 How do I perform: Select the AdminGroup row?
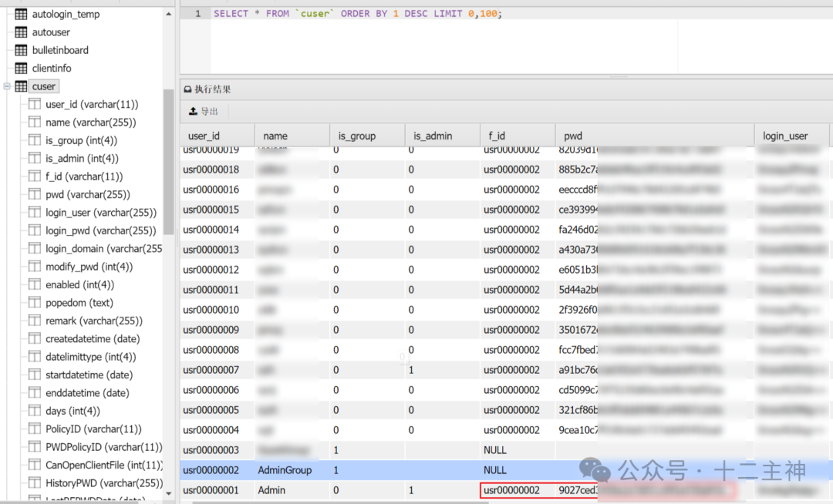tap(285, 470)
